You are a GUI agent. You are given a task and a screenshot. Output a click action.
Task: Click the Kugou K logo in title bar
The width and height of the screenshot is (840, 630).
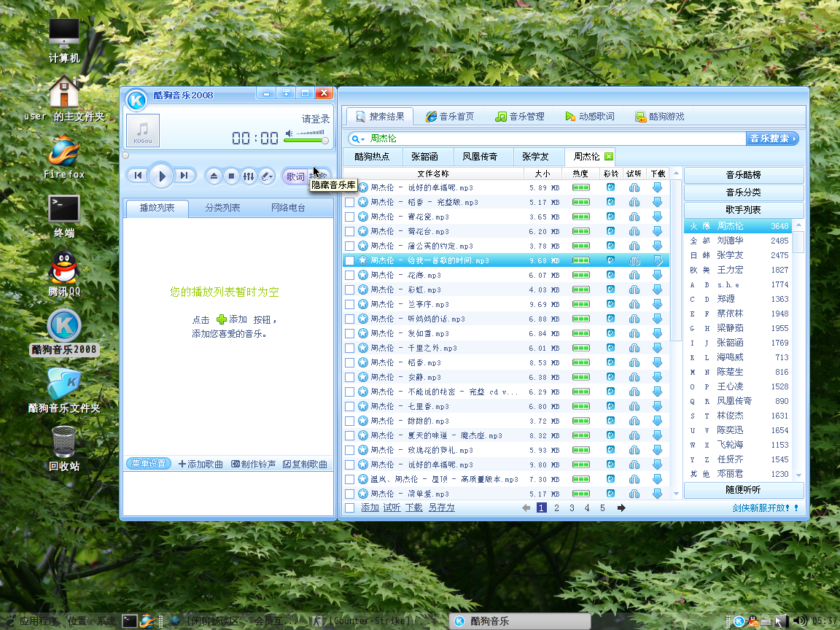pyautogui.click(x=136, y=100)
